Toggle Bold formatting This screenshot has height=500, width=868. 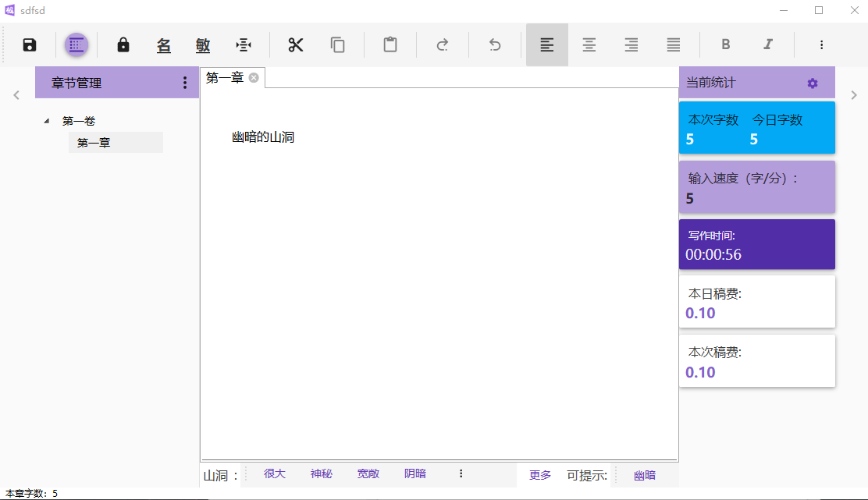pos(726,44)
